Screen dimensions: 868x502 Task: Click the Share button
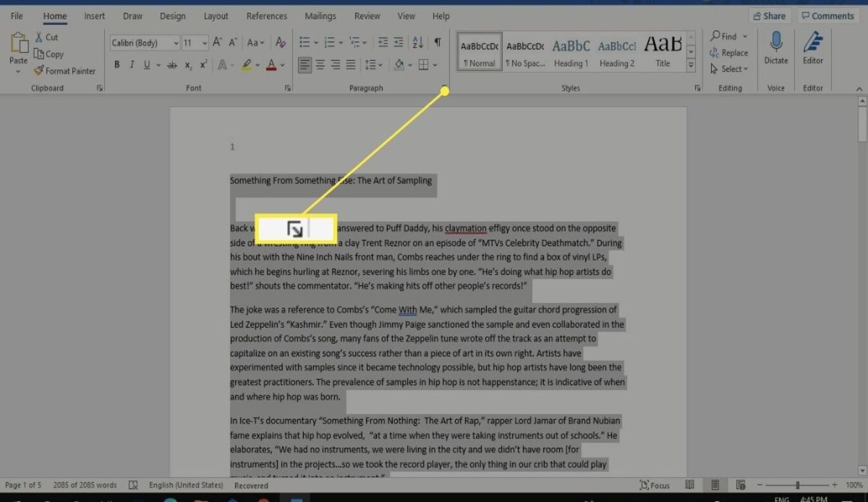tap(769, 16)
